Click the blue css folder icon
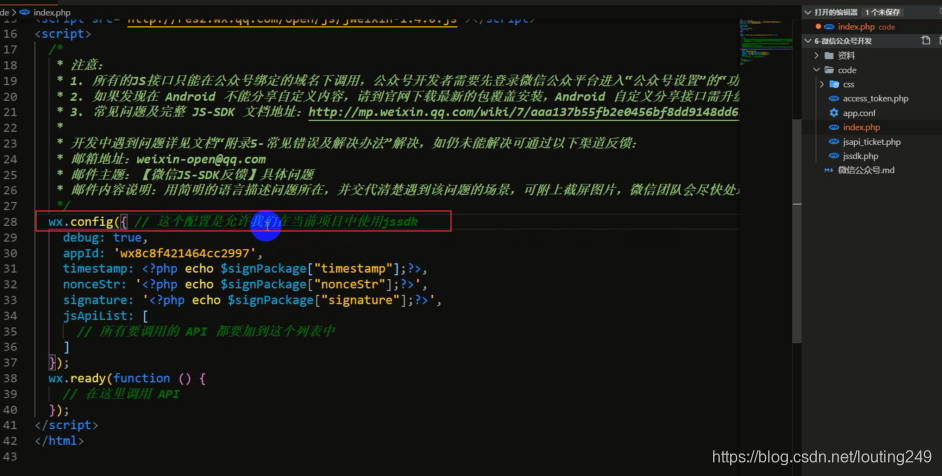This screenshot has width=942, height=476. click(834, 84)
